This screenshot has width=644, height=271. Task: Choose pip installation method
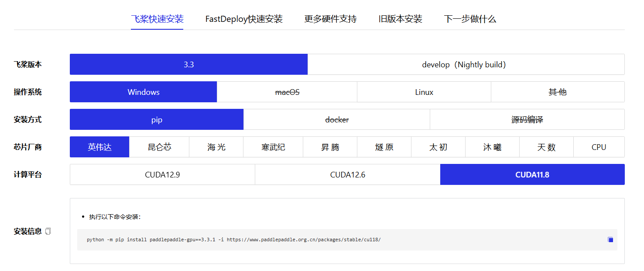pos(157,119)
